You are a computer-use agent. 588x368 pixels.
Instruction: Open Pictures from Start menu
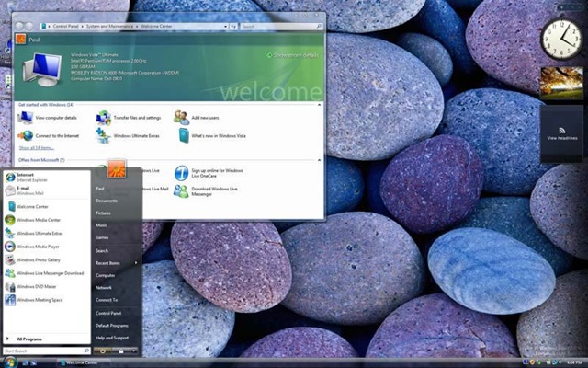click(103, 213)
